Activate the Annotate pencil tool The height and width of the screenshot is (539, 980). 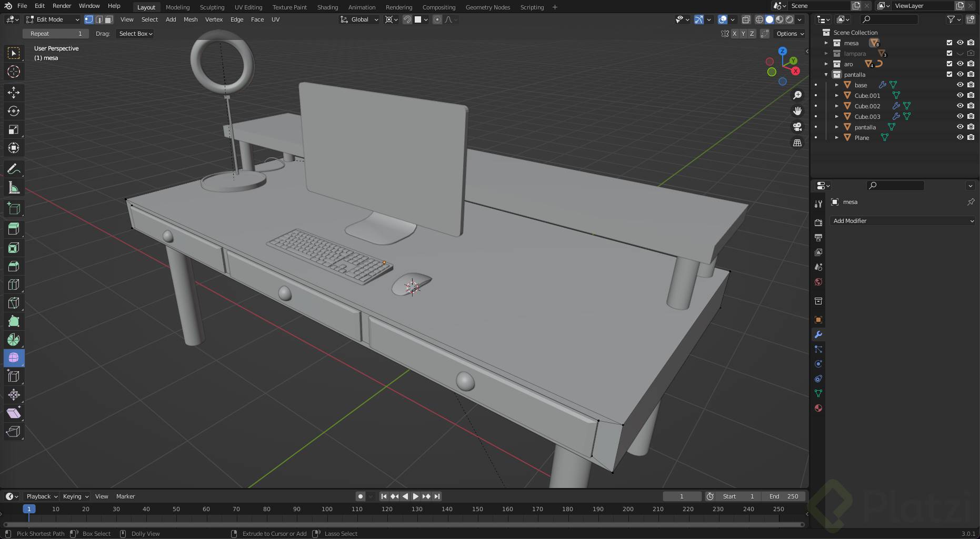coord(14,169)
